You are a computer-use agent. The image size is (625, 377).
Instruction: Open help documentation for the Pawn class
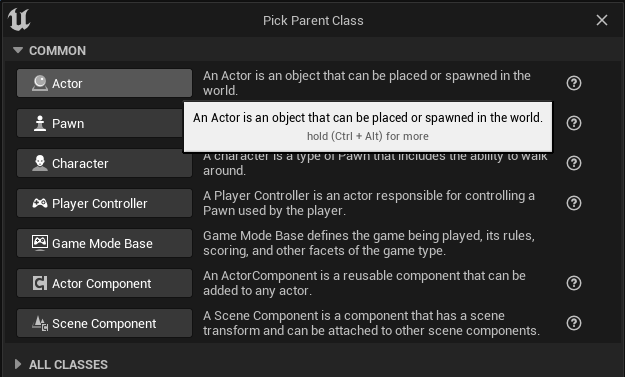click(574, 123)
